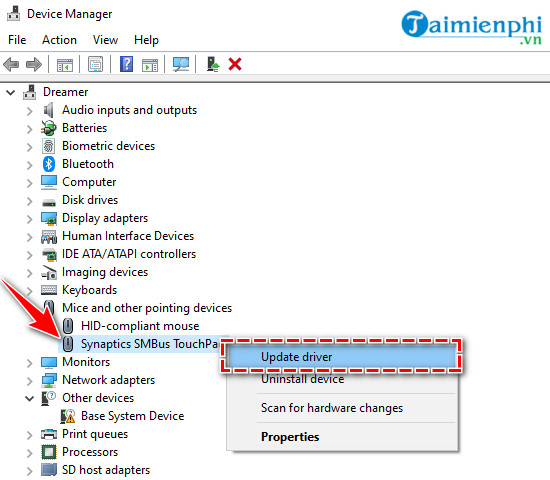The image size is (550, 480).
Task: Click the red X Uninstall device icon
Action: tap(235, 64)
